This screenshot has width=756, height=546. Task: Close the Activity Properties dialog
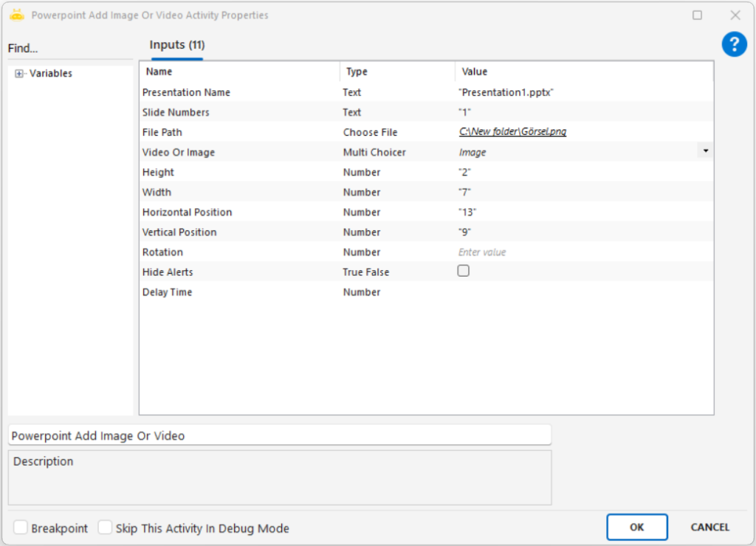(x=735, y=15)
